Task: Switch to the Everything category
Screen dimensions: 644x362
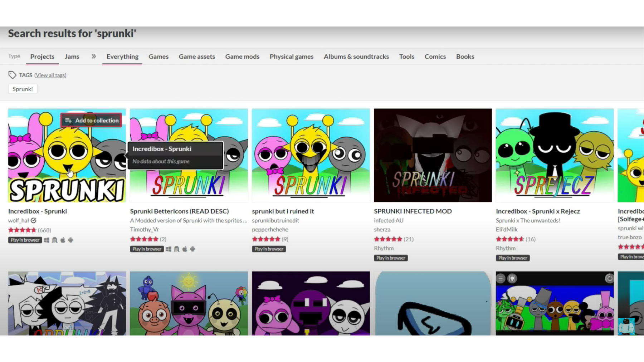Action: (x=122, y=57)
